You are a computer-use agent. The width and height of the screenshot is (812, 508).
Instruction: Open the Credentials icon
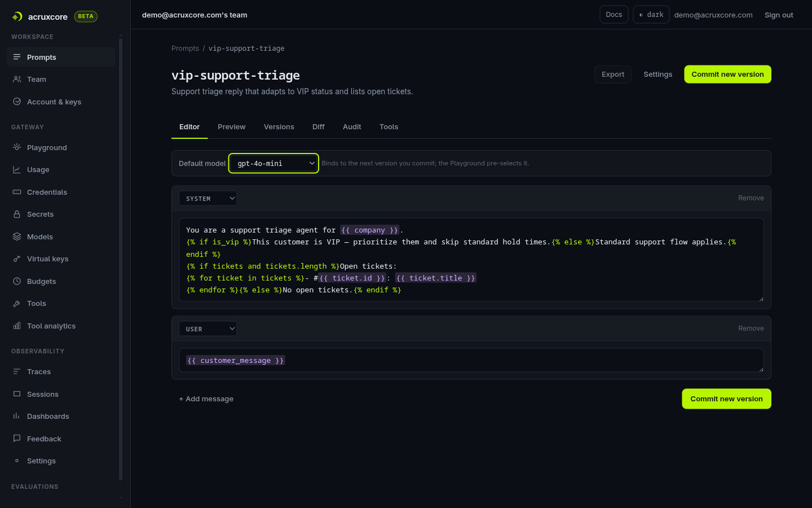(x=17, y=192)
